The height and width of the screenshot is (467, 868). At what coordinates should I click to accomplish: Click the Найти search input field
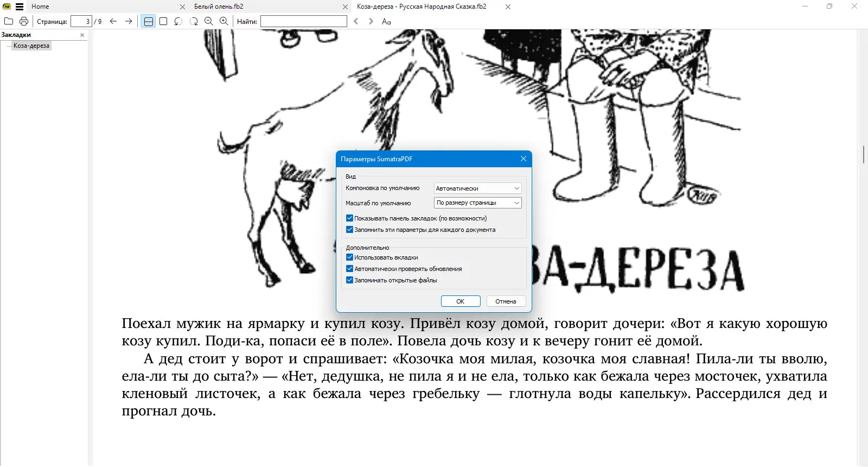click(x=304, y=21)
